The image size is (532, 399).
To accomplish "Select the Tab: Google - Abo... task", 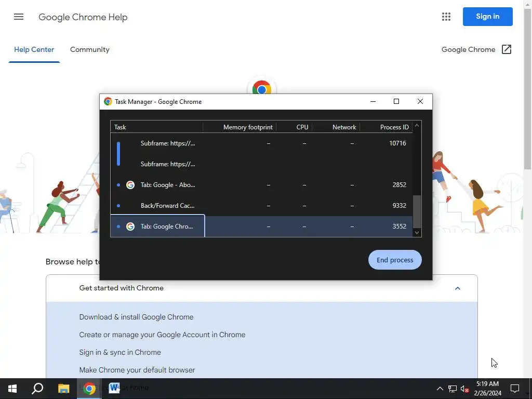I will coord(261,185).
